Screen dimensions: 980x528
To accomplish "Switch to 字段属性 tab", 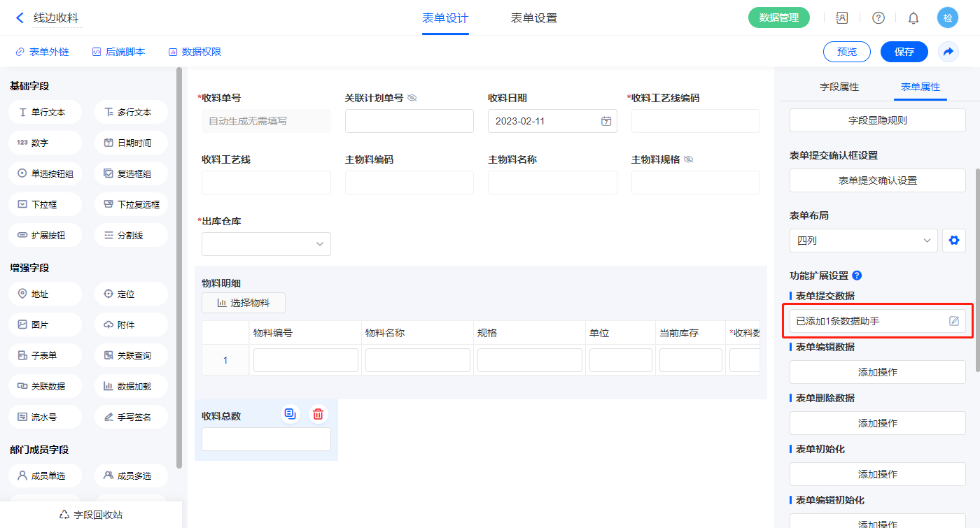I will 839,87.
